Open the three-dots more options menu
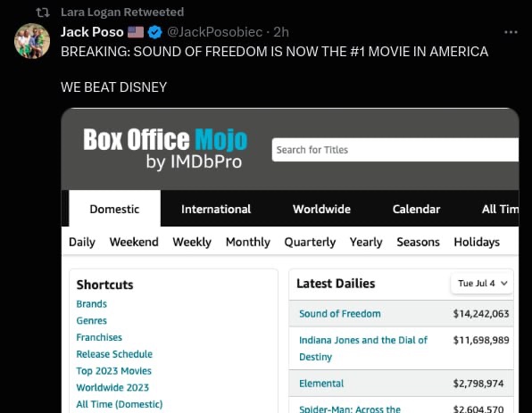The height and width of the screenshot is (413, 532). tap(511, 32)
